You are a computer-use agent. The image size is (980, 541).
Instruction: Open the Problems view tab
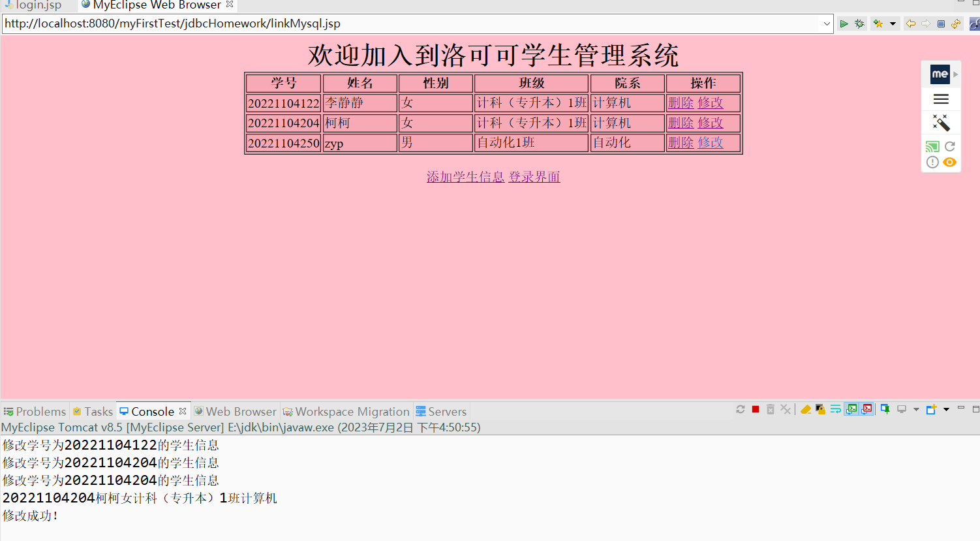point(35,411)
